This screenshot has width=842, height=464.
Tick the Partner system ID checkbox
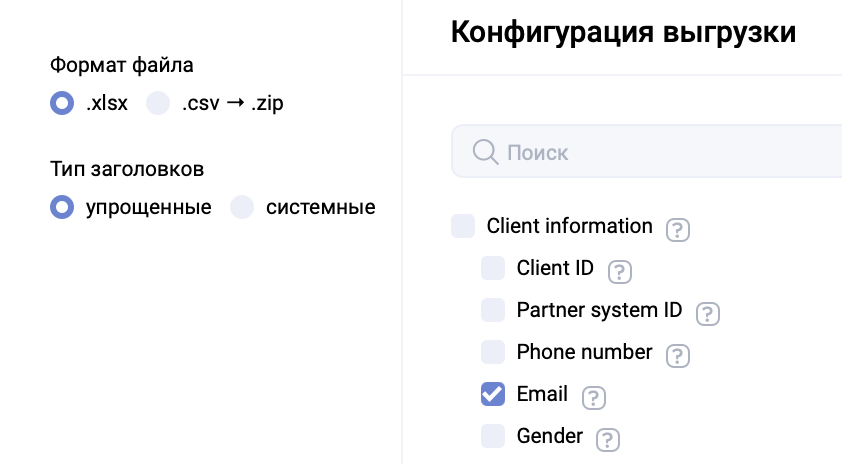pos(493,310)
